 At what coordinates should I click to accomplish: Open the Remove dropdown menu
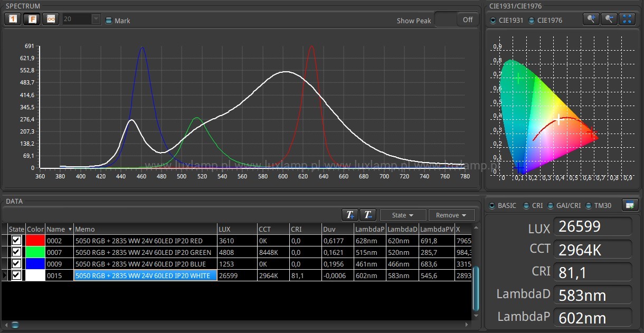[x=451, y=215]
